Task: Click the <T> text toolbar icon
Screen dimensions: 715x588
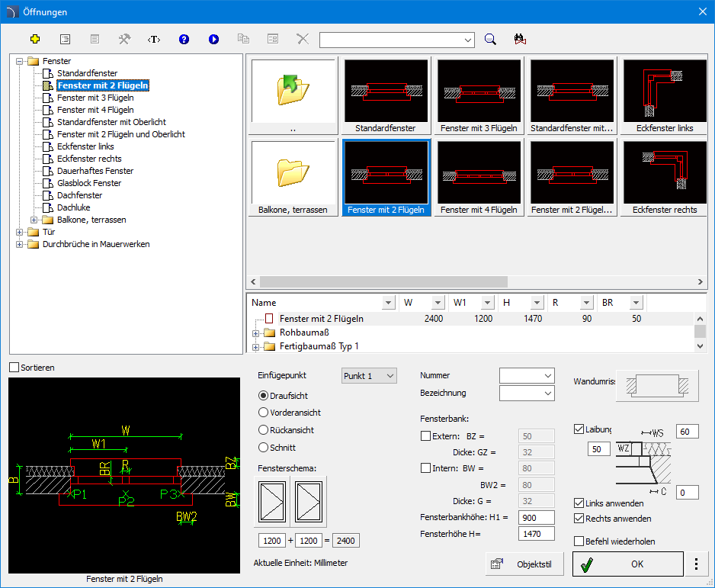Action: click(x=154, y=39)
